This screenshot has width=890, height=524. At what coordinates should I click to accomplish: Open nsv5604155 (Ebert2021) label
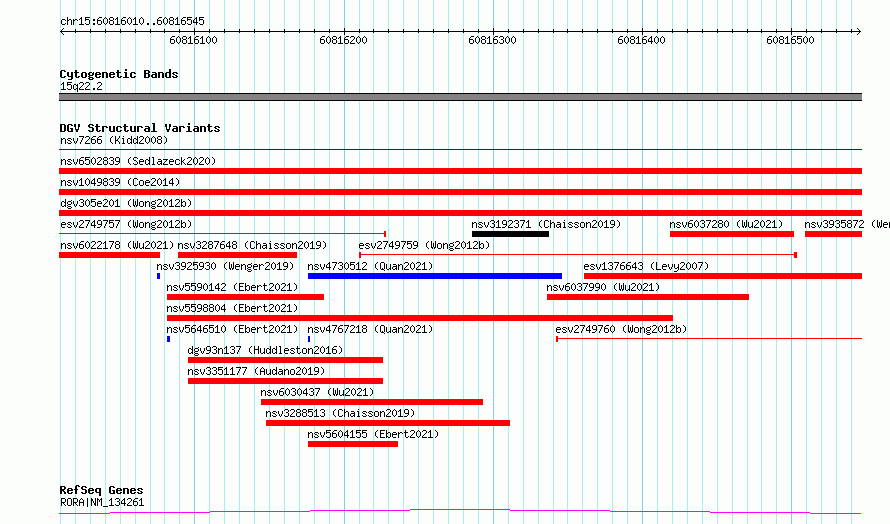(x=373, y=434)
